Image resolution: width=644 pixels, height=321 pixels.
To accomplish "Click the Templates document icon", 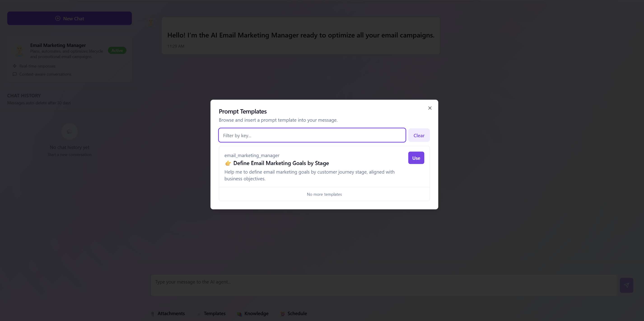I will tap(199, 314).
